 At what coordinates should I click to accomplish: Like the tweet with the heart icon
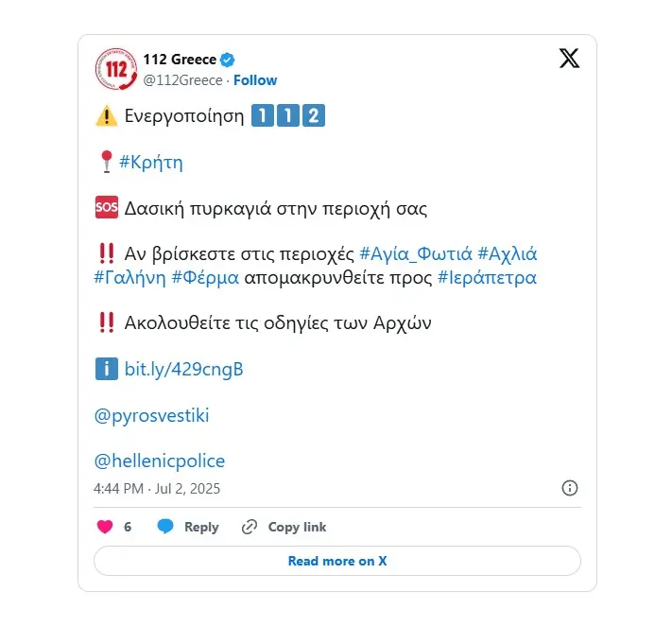pos(105,527)
